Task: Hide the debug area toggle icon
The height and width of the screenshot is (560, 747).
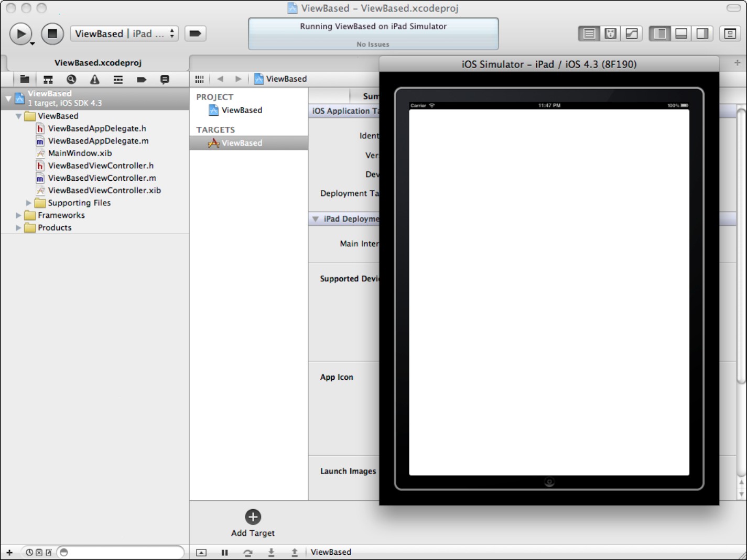Action: (x=201, y=553)
